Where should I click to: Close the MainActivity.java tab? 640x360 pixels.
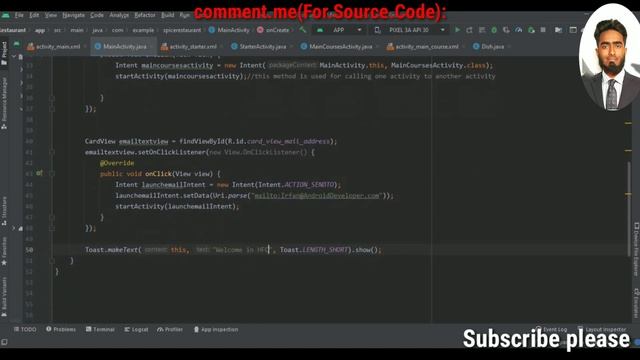coord(150,47)
